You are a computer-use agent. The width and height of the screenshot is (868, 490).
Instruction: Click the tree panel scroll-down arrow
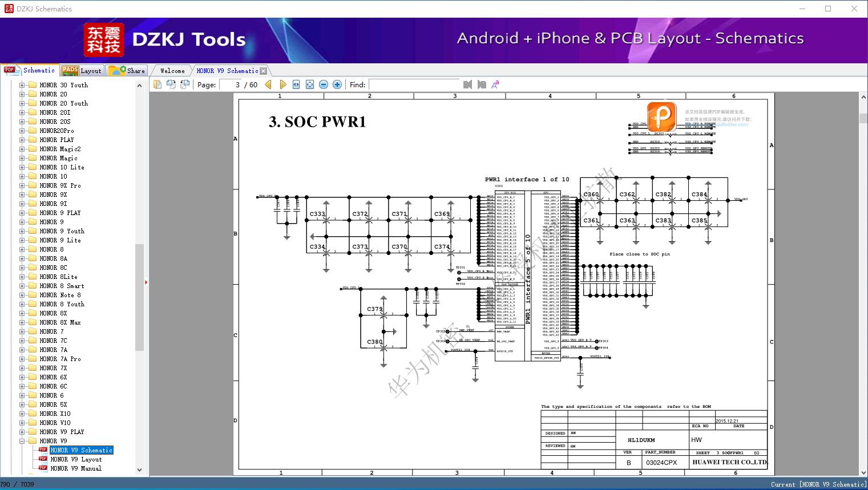[139, 470]
